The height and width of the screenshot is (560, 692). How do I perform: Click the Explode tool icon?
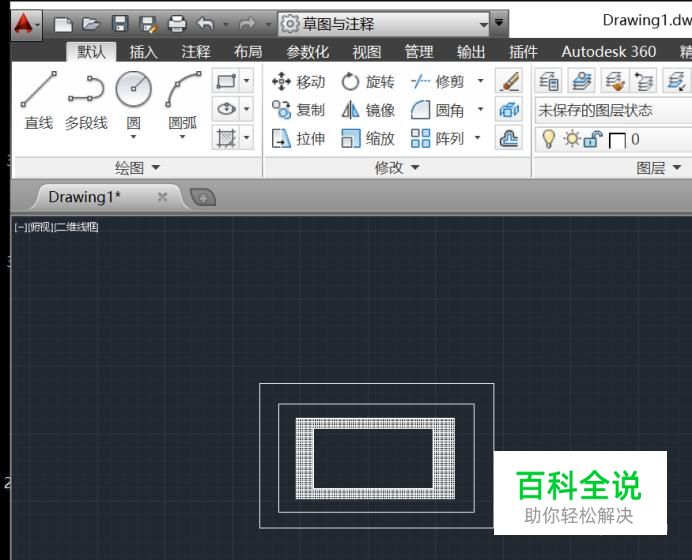(x=509, y=109)
